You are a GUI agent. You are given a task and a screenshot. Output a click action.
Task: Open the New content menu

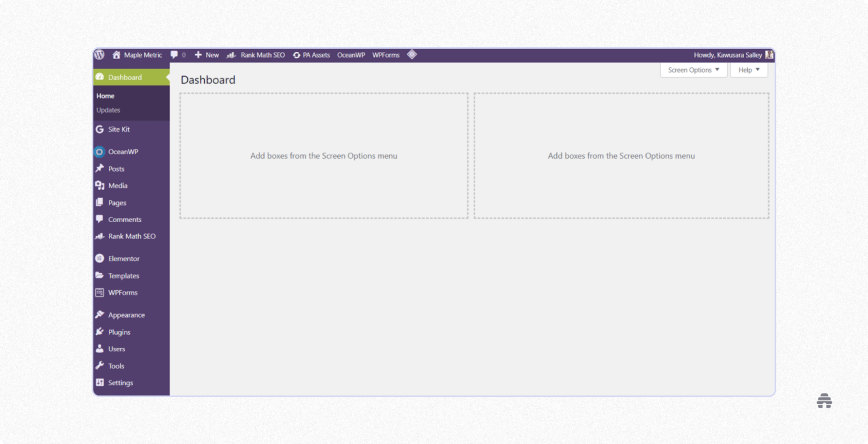[x=212, y=55]
